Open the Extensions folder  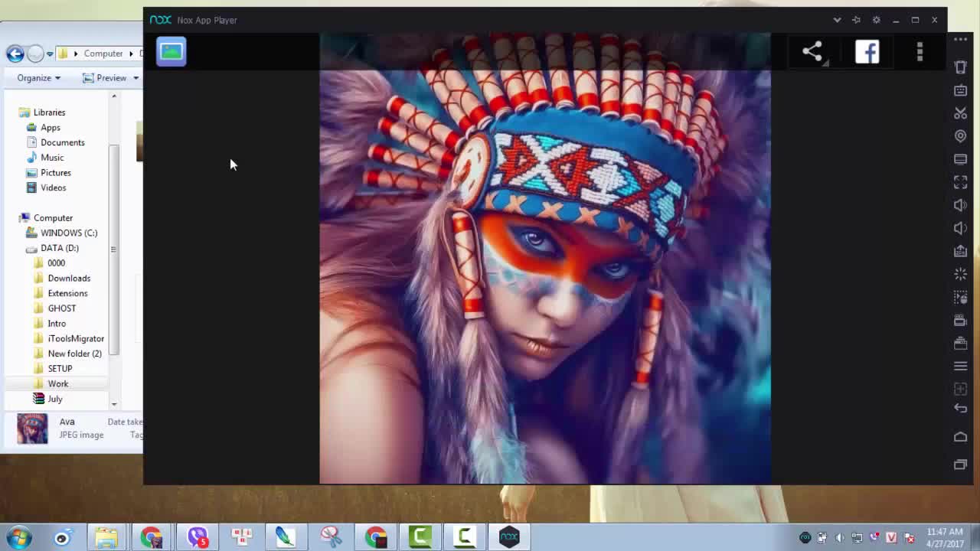coord(67,293)
